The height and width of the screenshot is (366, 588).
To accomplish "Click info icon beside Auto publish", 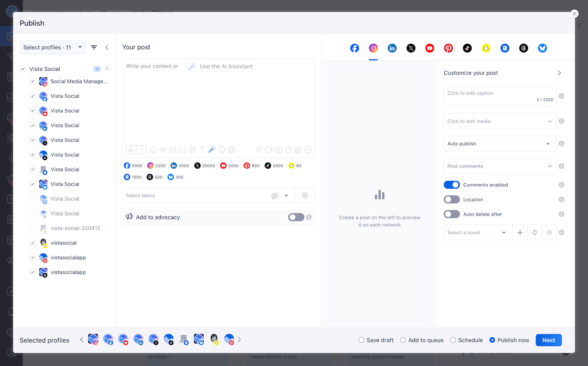I will [x=562, y=144].
